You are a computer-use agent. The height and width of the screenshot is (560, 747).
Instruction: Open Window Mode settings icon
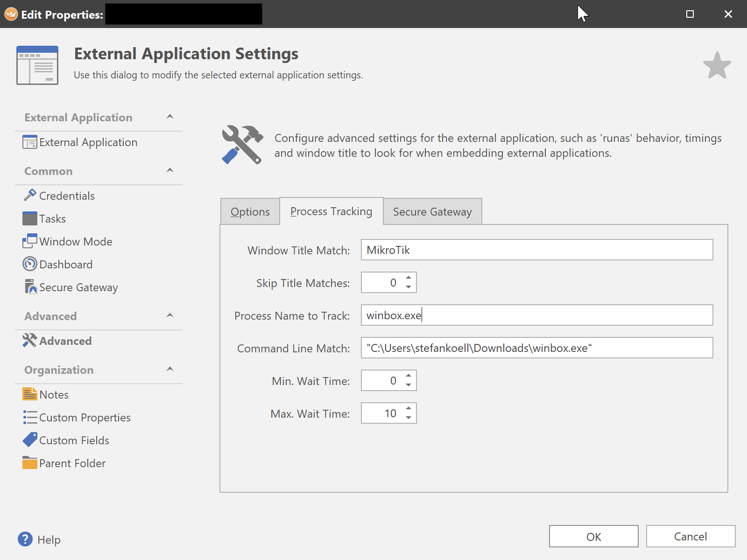coord(30,241)
